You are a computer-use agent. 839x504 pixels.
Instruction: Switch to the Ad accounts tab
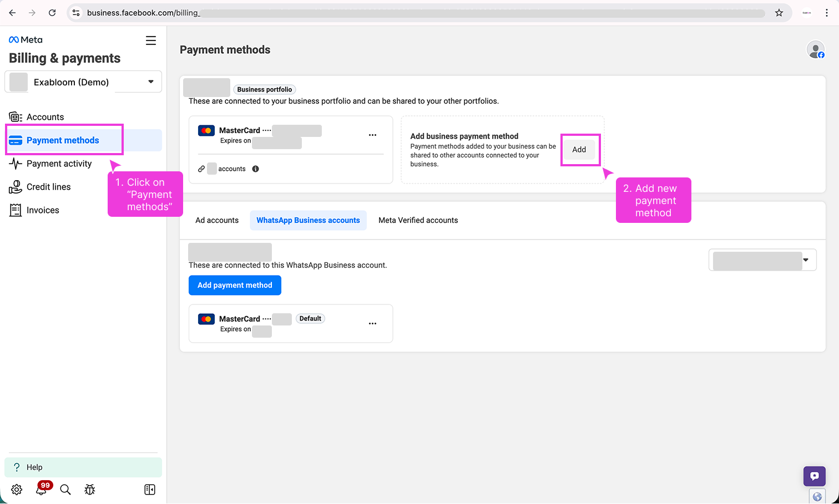point(217,220)
